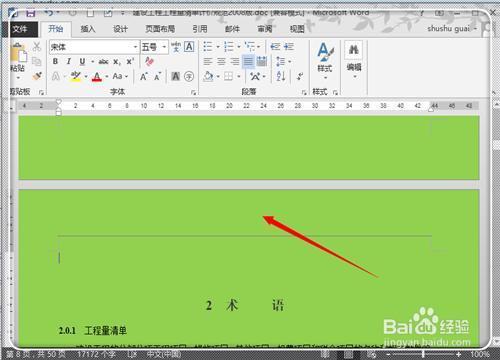Apply bullet list formatting icon

click(x=208, y=46)
